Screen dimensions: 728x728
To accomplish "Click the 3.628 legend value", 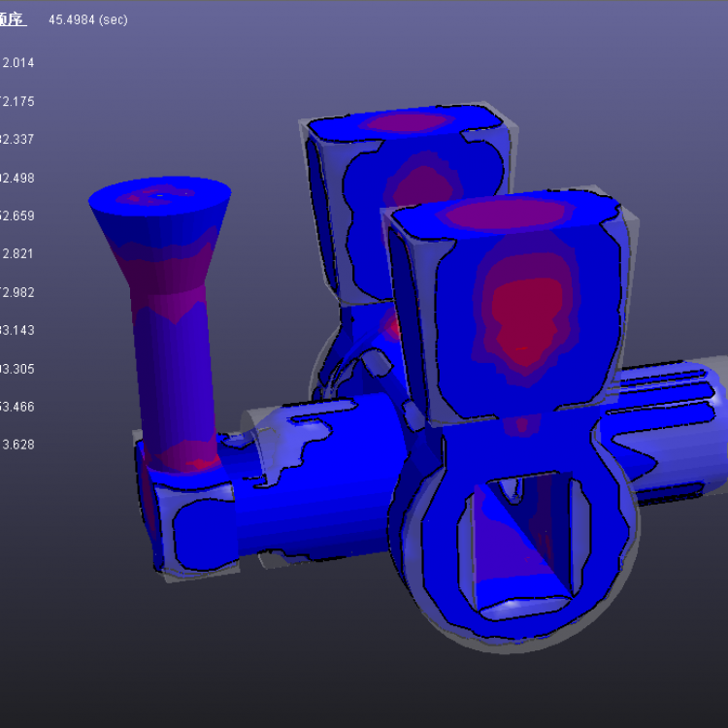I will (x=17, y=445).
